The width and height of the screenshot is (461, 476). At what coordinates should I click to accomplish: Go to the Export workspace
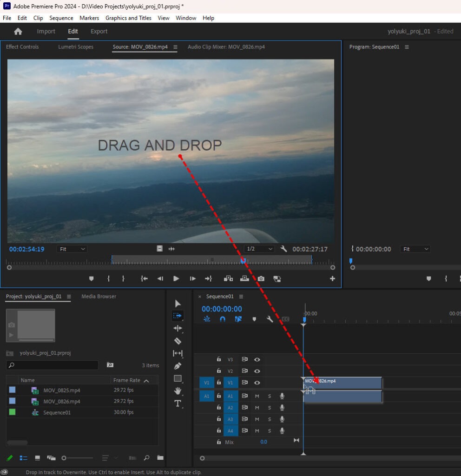[99, 32]
